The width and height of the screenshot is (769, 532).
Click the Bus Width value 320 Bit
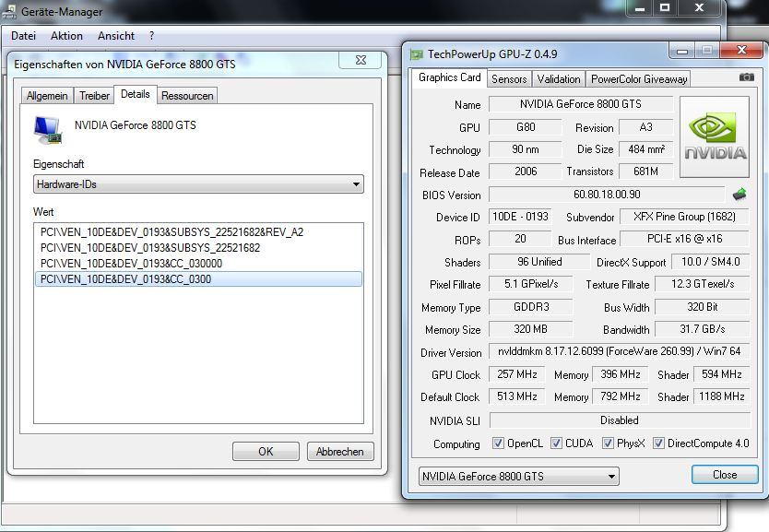(x=703, y=307)
